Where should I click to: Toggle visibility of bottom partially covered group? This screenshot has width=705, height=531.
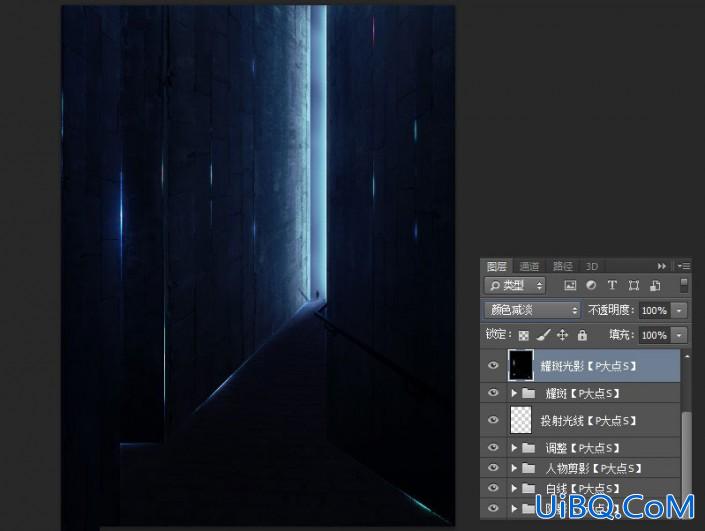pyautogui.click(x=493, y=508)
